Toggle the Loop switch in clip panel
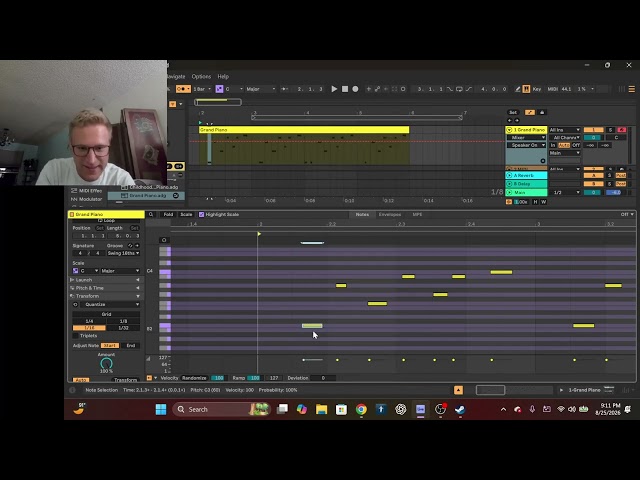640x480 pixels. (x=106, y=220)
